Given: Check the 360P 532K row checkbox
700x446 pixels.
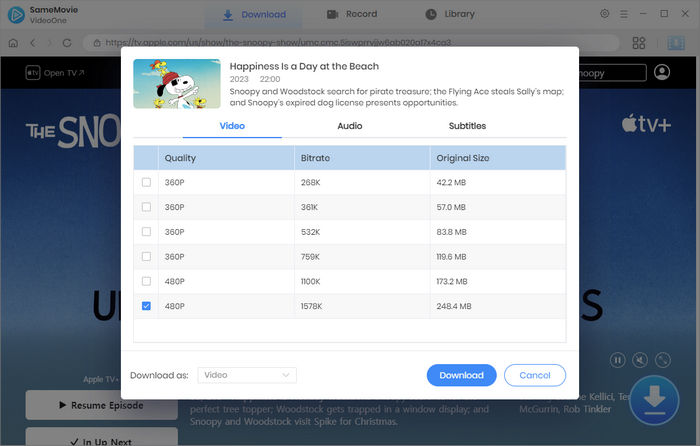Looking at the screenshot, I should point(146,232).
